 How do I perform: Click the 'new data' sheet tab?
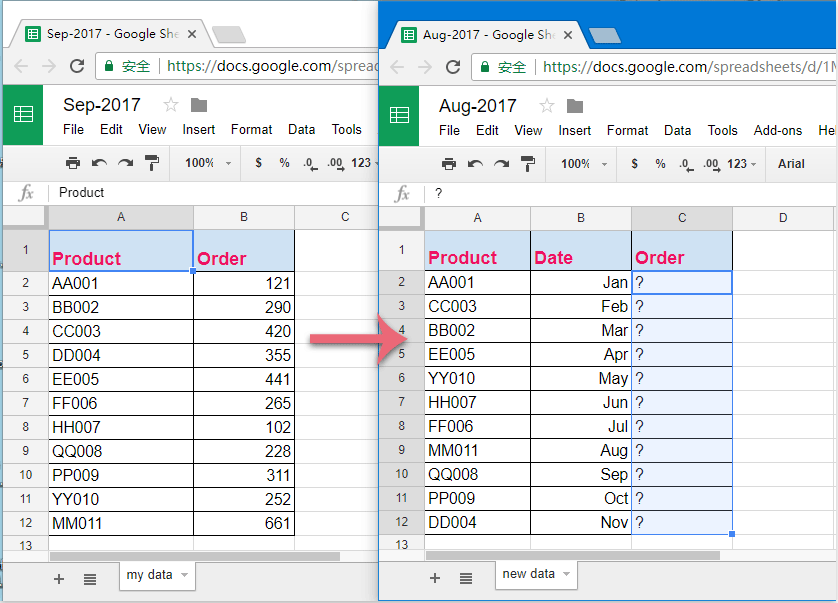pyautogui.click(x=528, y=574)
